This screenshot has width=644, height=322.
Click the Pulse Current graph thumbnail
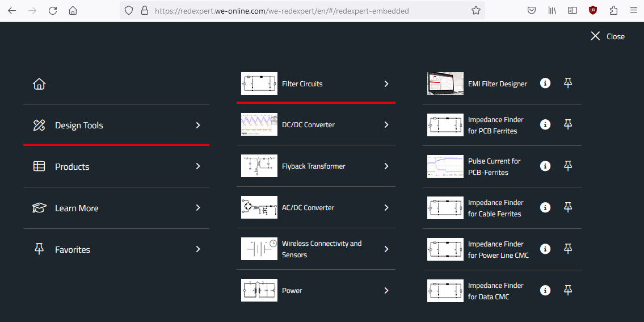pos(445,166)
